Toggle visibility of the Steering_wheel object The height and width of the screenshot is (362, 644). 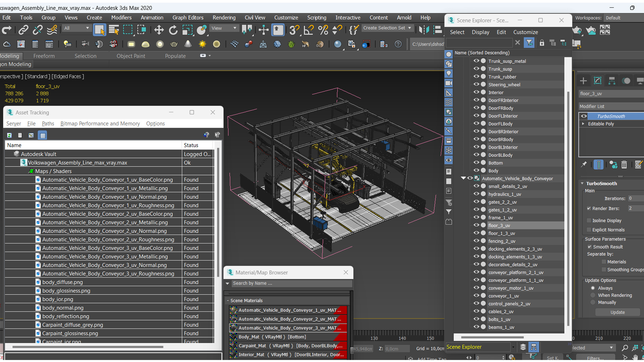pos(476,84)
